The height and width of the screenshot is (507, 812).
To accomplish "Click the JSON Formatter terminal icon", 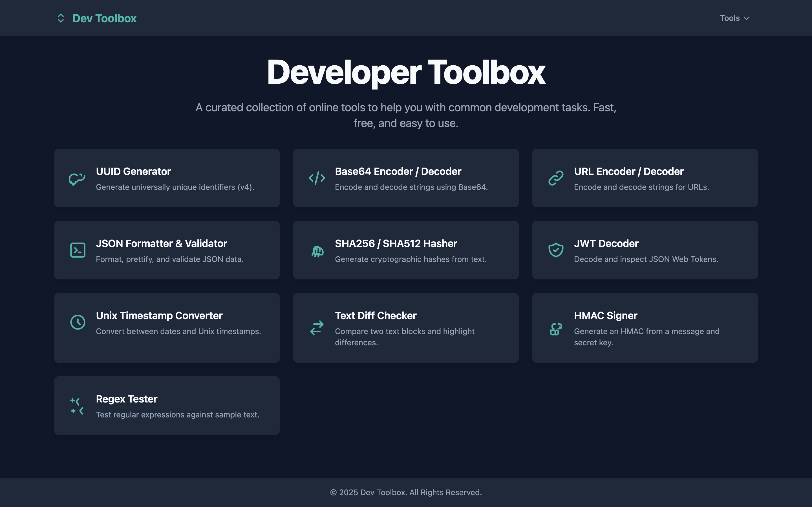I will tap(78, 250).
